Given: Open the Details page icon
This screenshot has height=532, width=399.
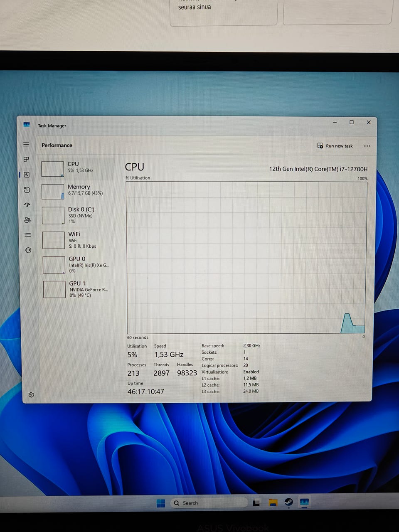Looking at the screenshot, I should point(28,235).
